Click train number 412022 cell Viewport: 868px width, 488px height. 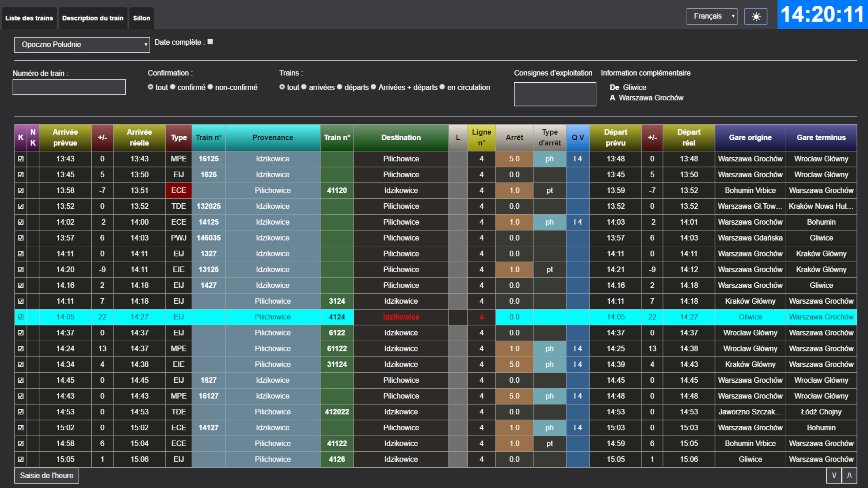coord(337,412)
